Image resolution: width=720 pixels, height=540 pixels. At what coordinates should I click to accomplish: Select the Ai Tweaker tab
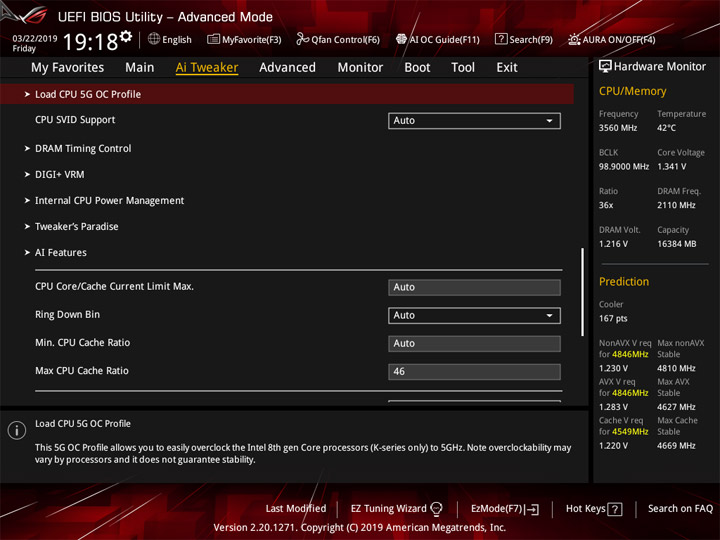[x=207, y=68]
